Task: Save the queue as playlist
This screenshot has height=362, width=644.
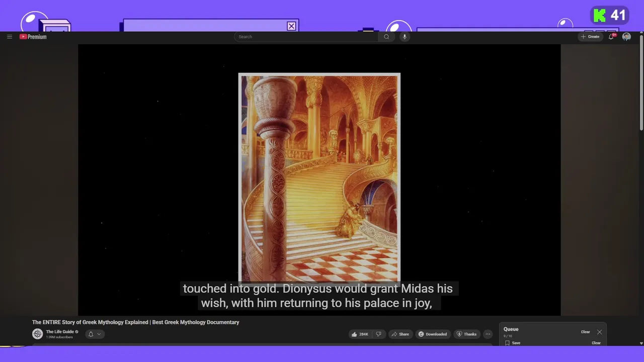Action: [x=513, y=343]
